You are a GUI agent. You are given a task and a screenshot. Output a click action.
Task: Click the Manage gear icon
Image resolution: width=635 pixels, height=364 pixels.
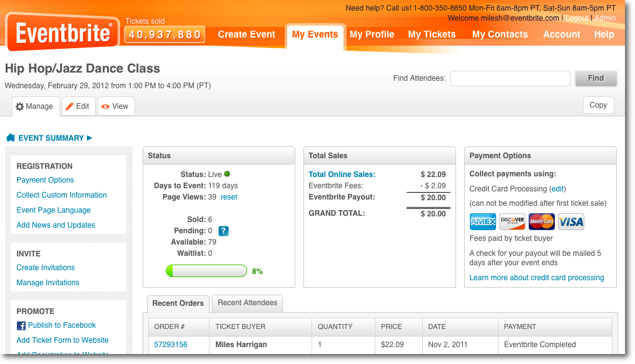19,106
